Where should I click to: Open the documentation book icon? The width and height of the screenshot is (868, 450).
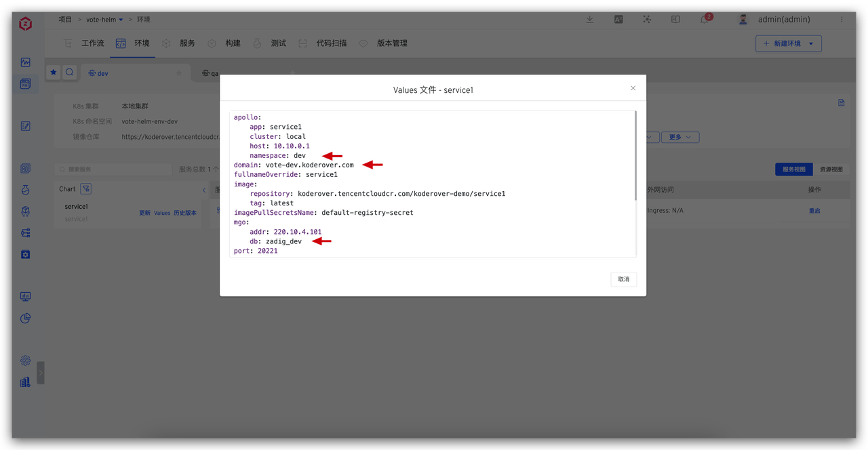675,20
